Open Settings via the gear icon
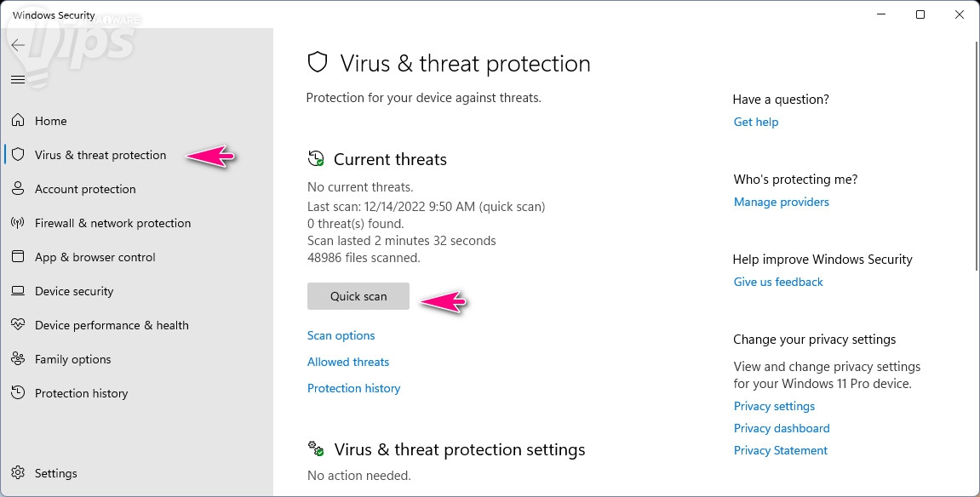 (x=18, y=473)
